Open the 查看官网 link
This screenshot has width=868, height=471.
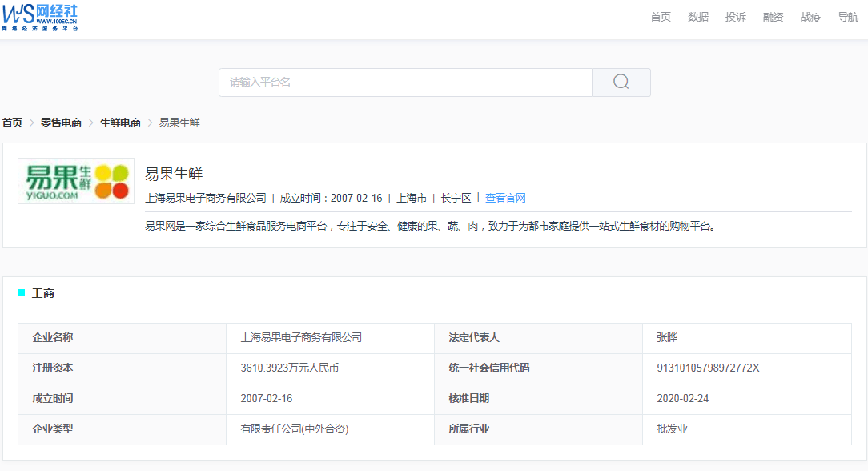(505, 198)
